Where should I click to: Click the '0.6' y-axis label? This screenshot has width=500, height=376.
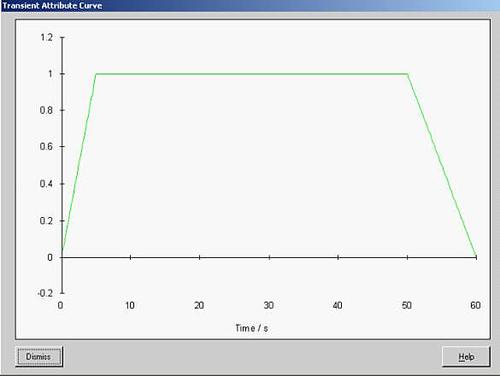[x=46, y=146]
